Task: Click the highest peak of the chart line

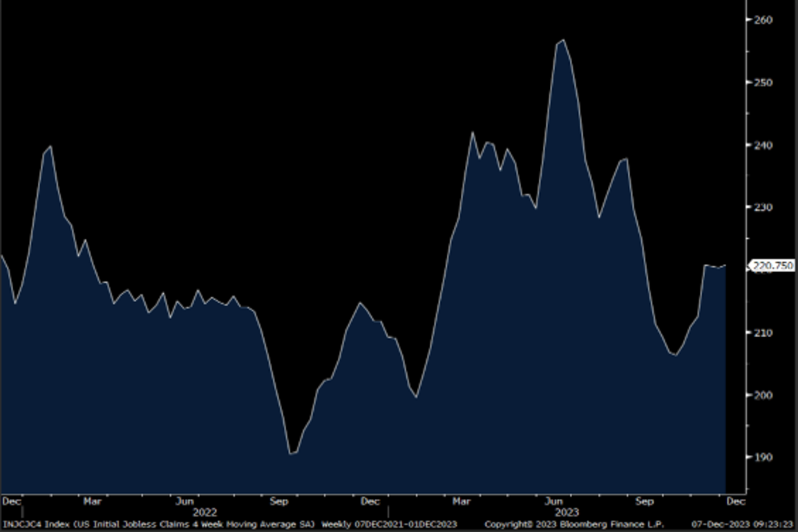Action: pos(563,41)
